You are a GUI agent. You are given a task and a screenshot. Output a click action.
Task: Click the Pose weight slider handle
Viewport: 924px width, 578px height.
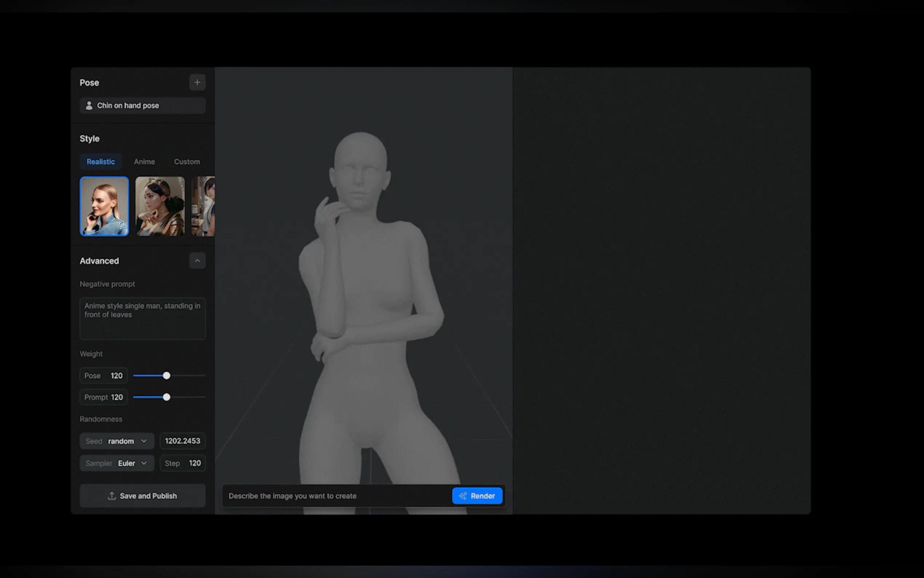167,376
